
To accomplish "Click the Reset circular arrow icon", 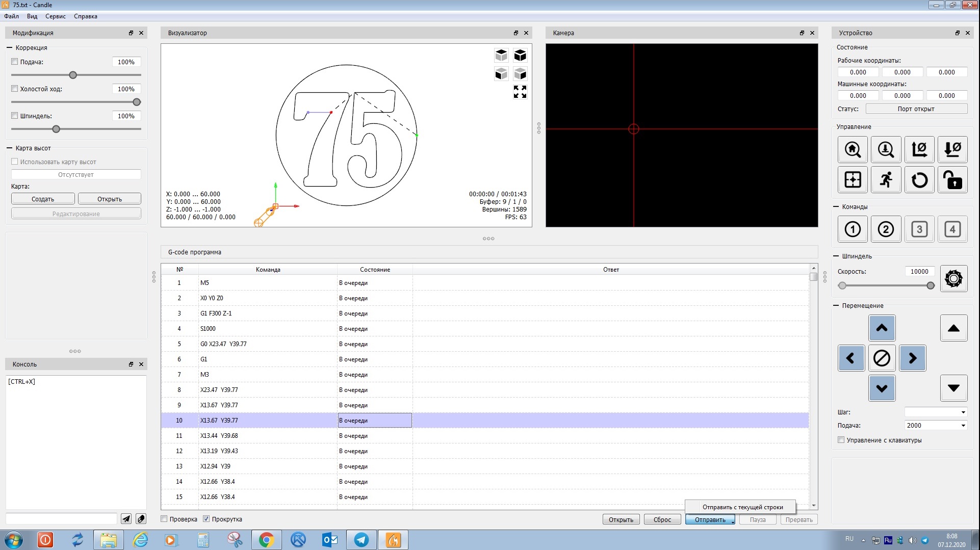I will click(x=919, y=180).
